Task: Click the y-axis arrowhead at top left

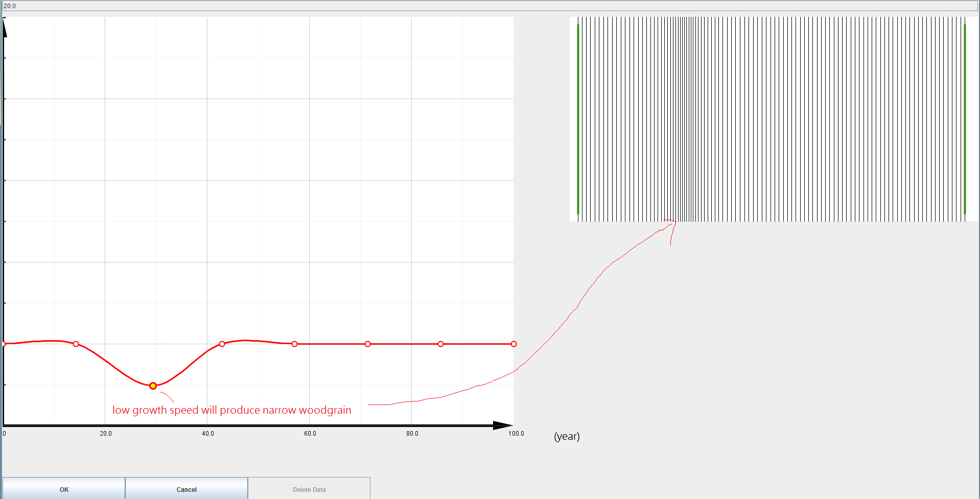Action: pyautogui.click(x=5, y=28)
